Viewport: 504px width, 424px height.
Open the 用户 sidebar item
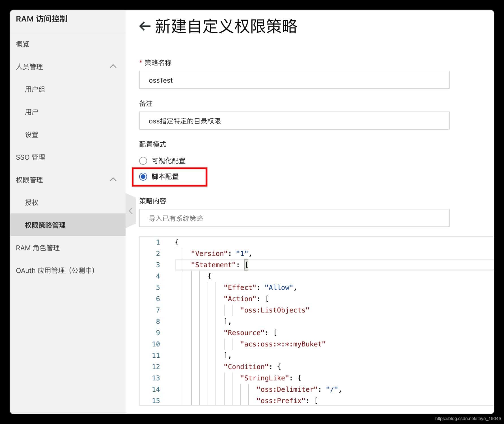pos(31,112)
